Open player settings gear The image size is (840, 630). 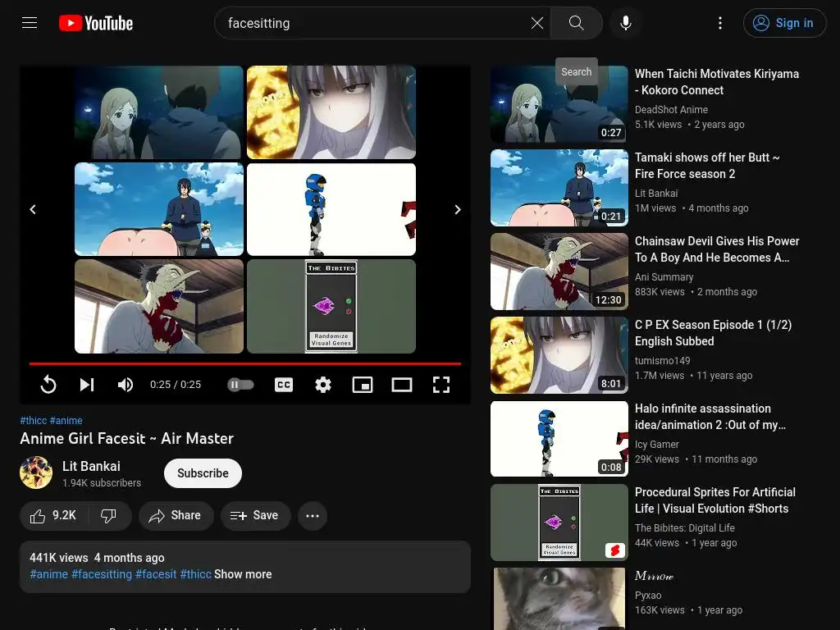click(x=323, y=385)
